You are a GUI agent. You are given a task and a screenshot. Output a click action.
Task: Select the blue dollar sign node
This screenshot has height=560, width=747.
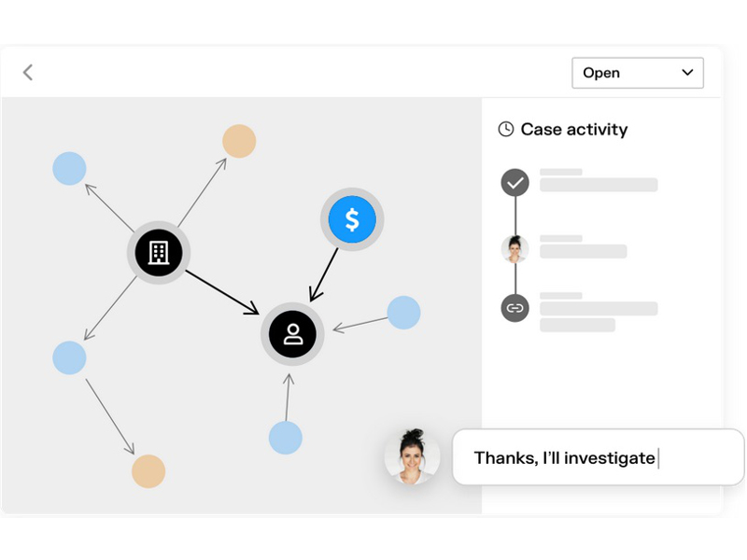click(x=352, y=220)
